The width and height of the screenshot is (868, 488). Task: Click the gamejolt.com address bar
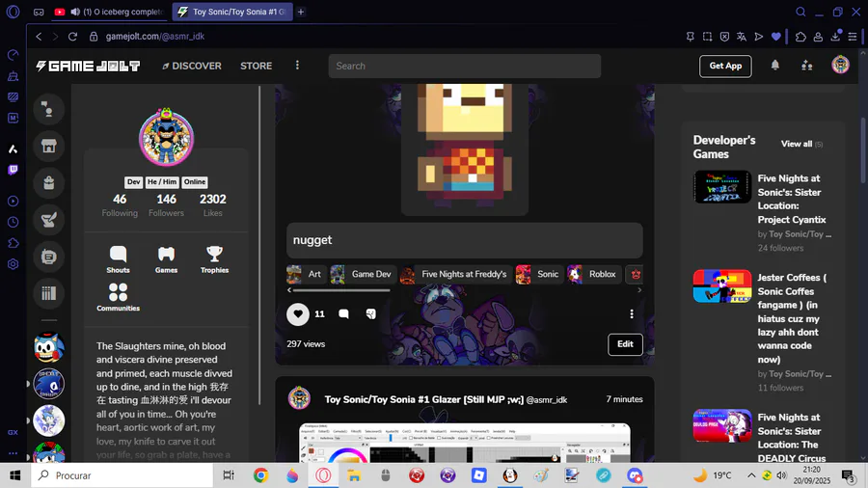pos(155,37)
